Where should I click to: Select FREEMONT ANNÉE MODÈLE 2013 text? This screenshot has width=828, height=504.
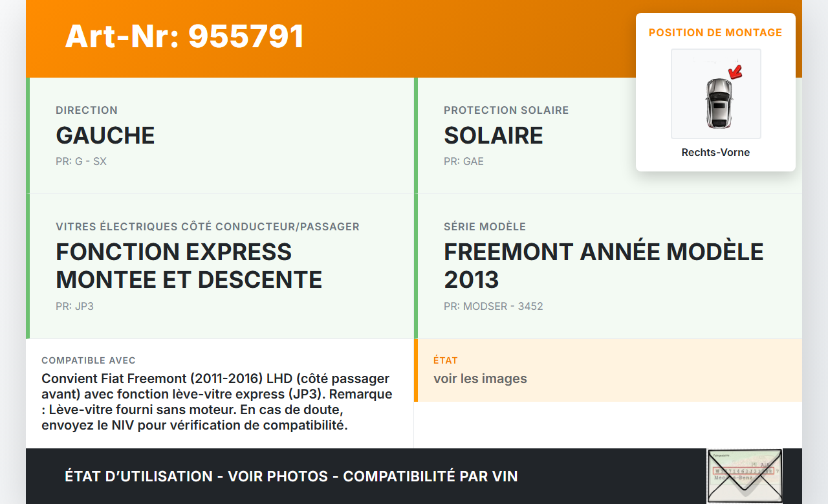click(x=604, y=265)
